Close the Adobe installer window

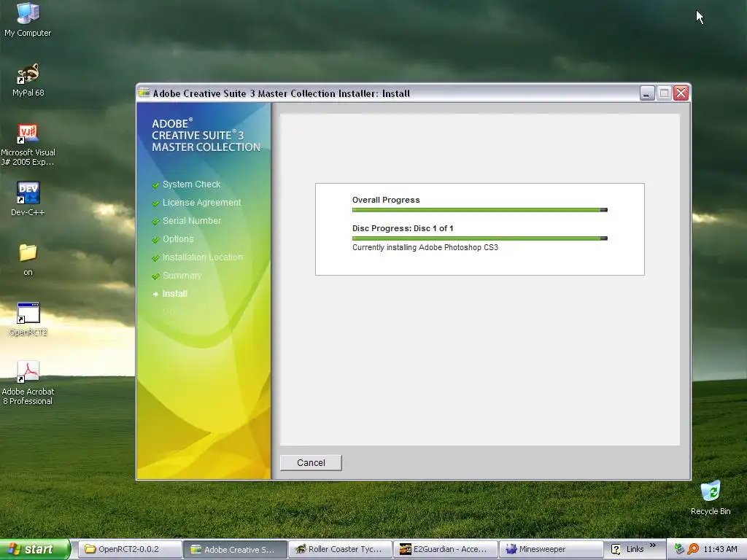click(681, 93)
